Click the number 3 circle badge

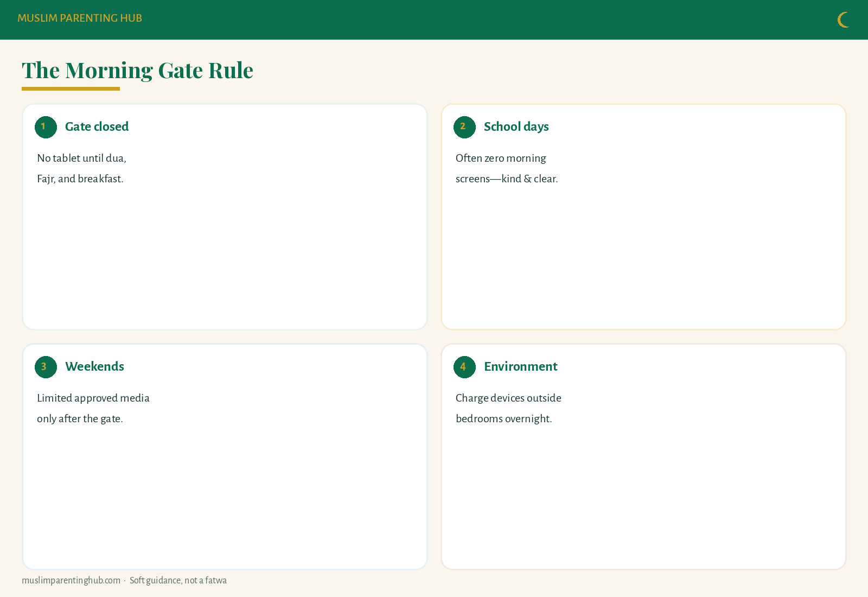pyautogui.click(x=46, y=367)
